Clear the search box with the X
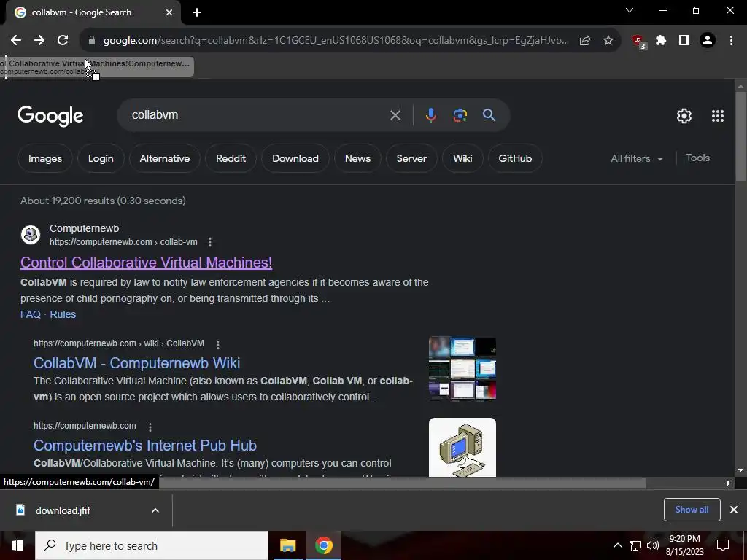 click(395, 115)
